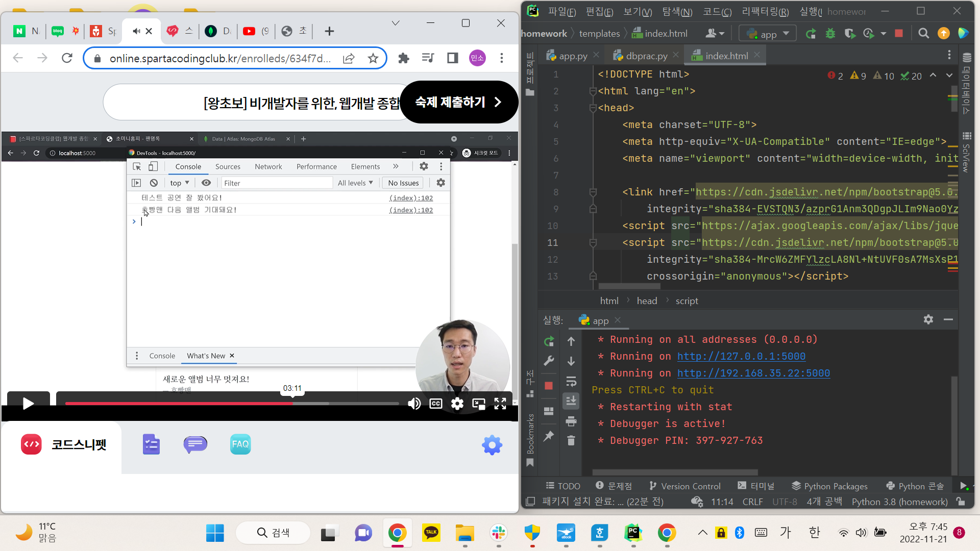The image size is (980, 551).
Task: Play the lecture video
Action: 28,404
